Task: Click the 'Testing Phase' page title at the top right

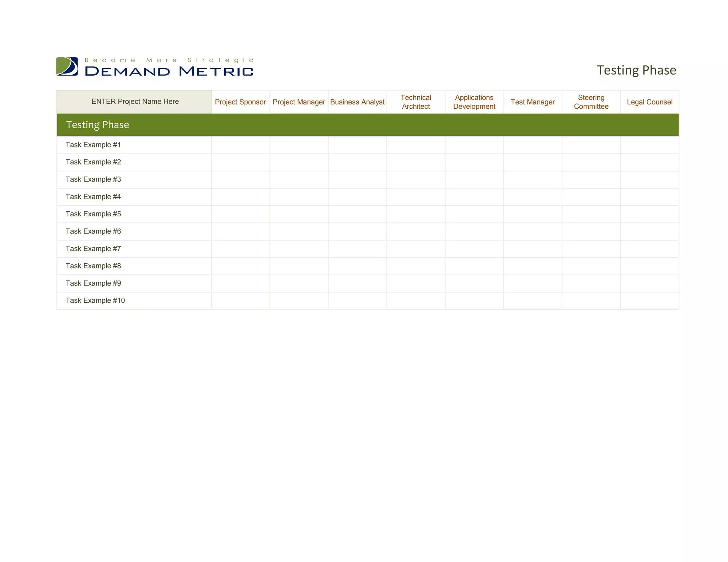Action: [x=636, y=70]
